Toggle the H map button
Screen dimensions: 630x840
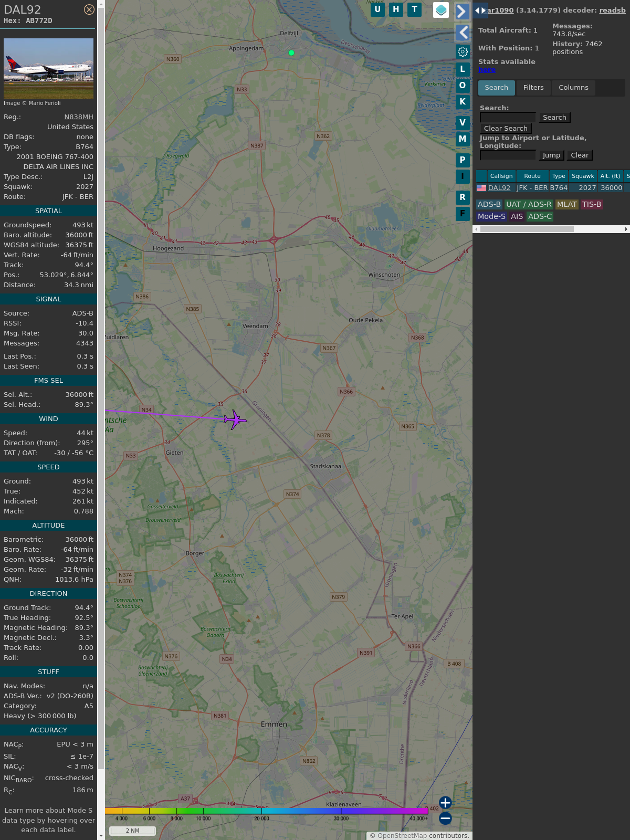click(396, 9)
